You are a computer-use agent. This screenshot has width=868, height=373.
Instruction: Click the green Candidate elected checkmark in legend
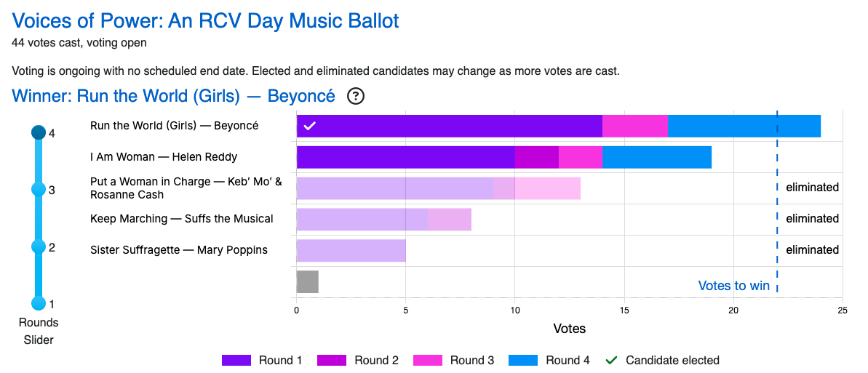[x=611, y=360]
